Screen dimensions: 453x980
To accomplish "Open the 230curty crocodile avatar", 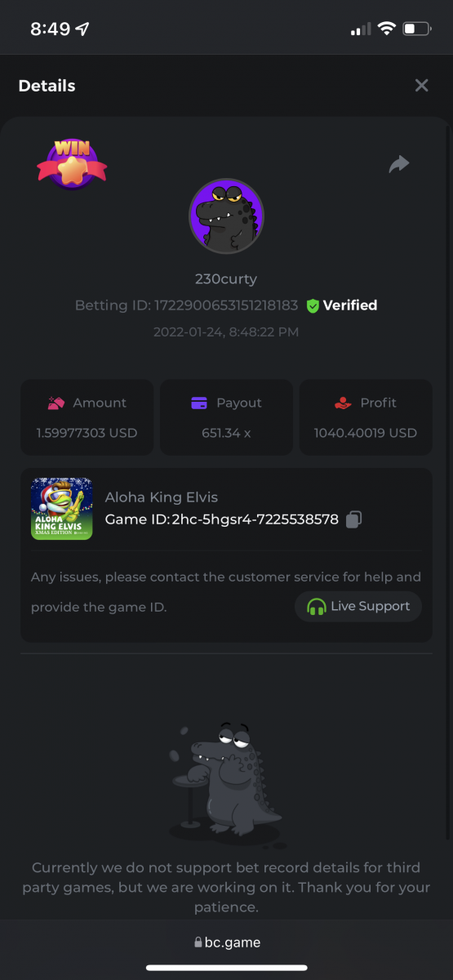I will [x=226, y=216].
